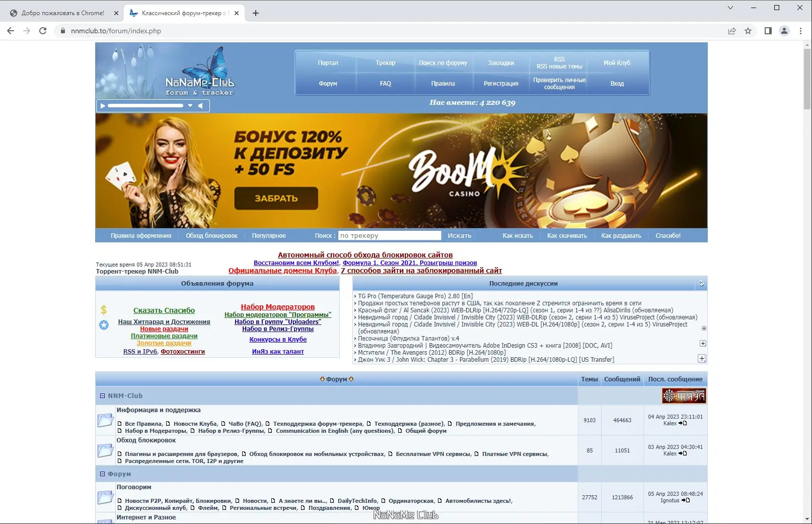Click folder icon for Поговорим forum
Viewport: 812px width, 524px height.
(x=105, y=497)
